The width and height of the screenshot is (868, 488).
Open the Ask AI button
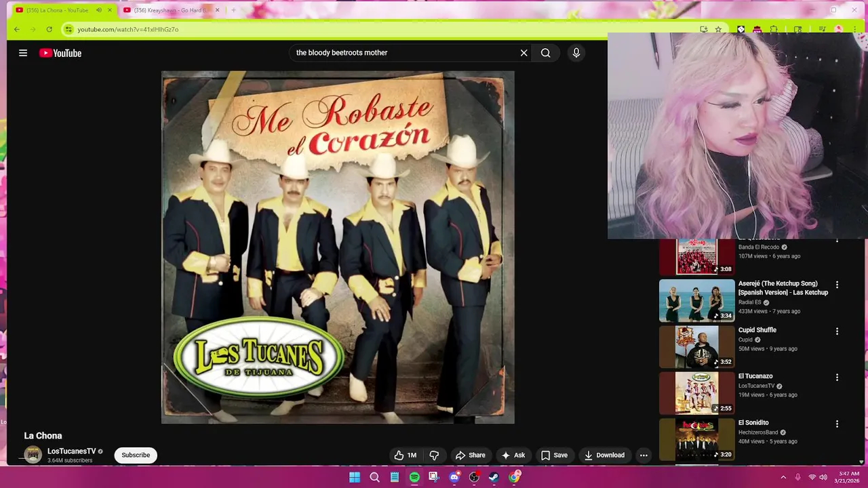coord(513,455)
